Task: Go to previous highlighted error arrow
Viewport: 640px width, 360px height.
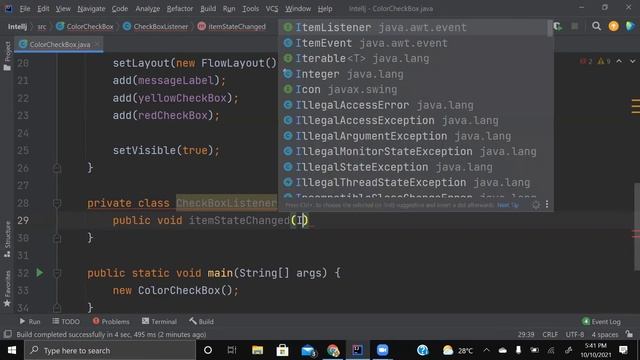Action: (619, 61)
